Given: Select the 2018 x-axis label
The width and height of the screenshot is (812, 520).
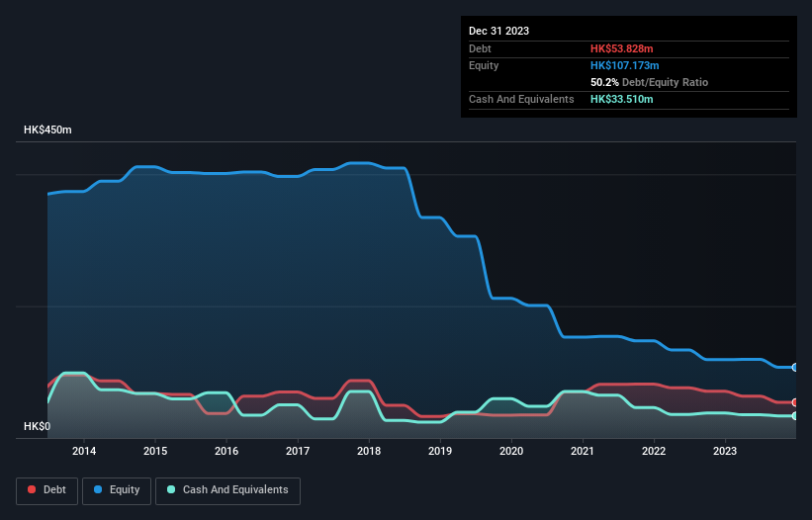Looking at the screenshot, I should [369, 451].
